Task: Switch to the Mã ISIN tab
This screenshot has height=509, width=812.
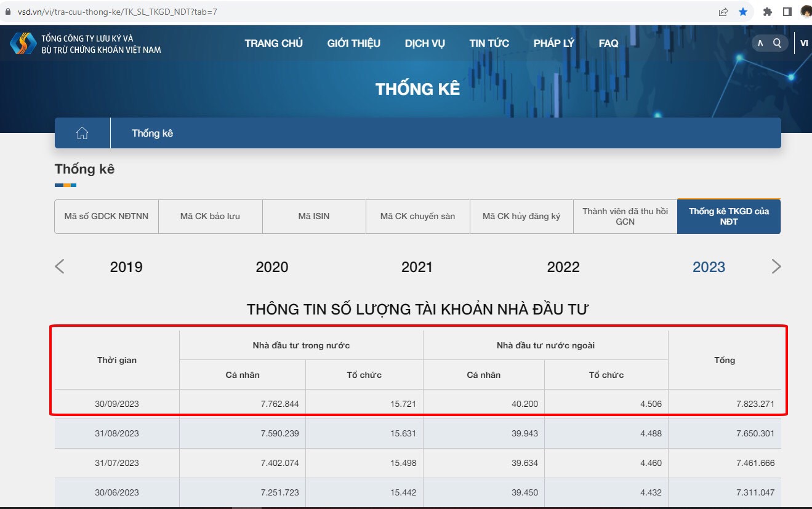Action: click(314, 217)
